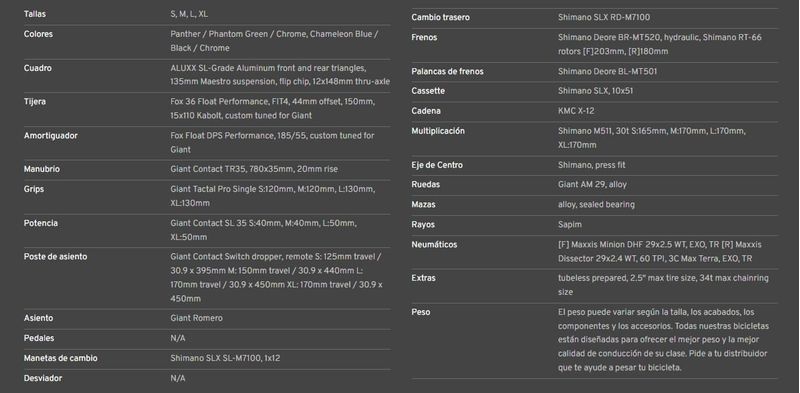Select the Colores specification text
The width and height of the screenshot is (800, 393).
tap(274, 41)
